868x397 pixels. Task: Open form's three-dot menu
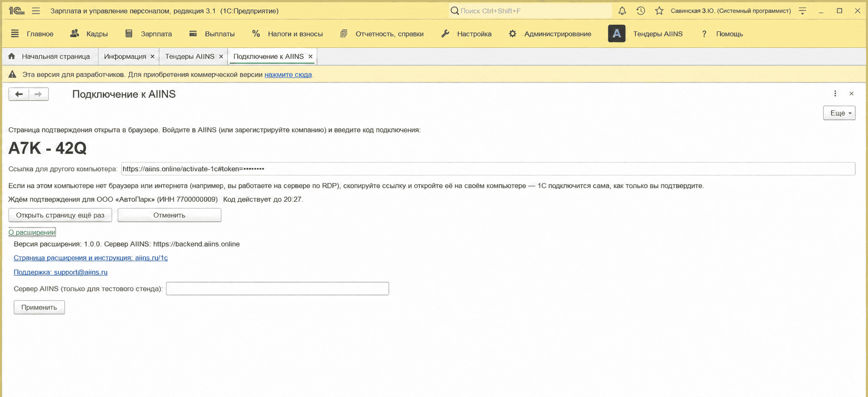click(x=835, y=94)
